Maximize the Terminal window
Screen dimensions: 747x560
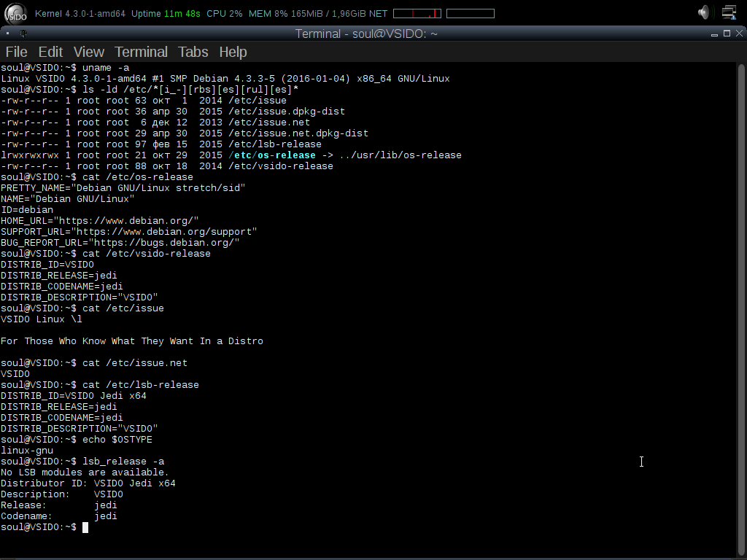click(x=727, y=34)
